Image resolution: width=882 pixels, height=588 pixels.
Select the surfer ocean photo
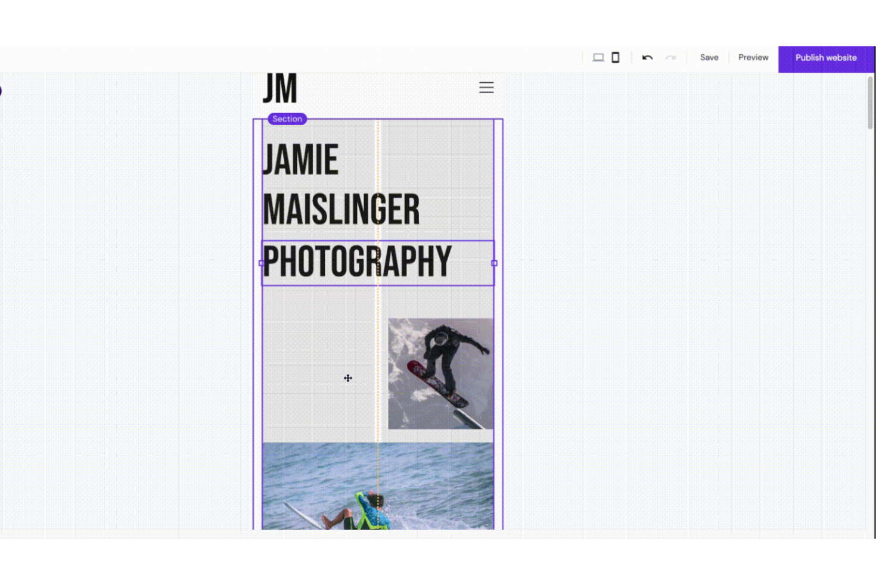[x=377, y=485]
